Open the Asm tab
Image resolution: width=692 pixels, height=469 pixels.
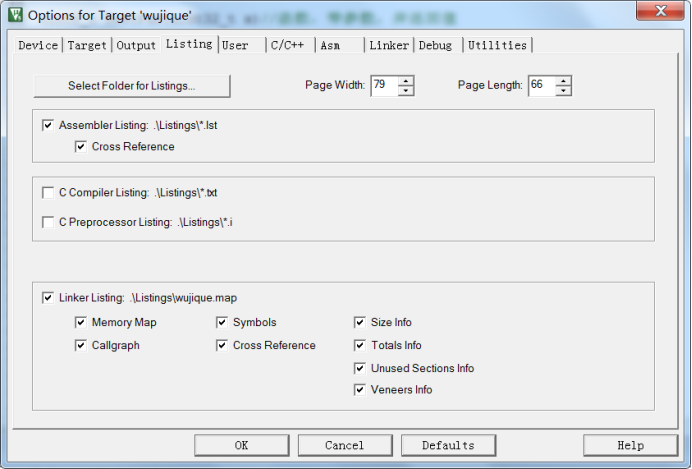click(340, 45)
